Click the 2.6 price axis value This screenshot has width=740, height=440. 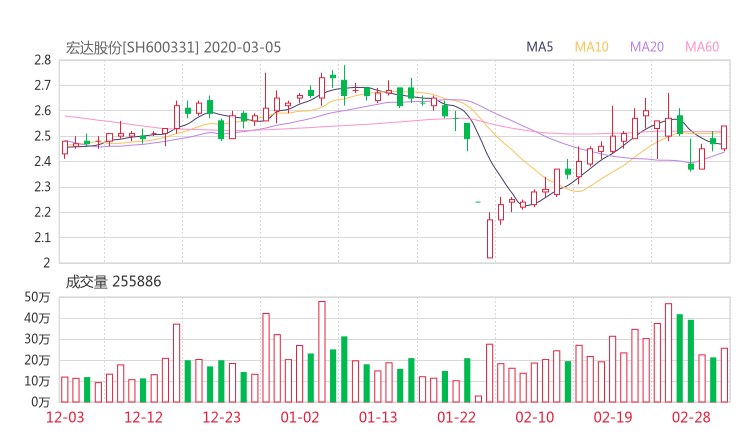(x=42, y=111)
